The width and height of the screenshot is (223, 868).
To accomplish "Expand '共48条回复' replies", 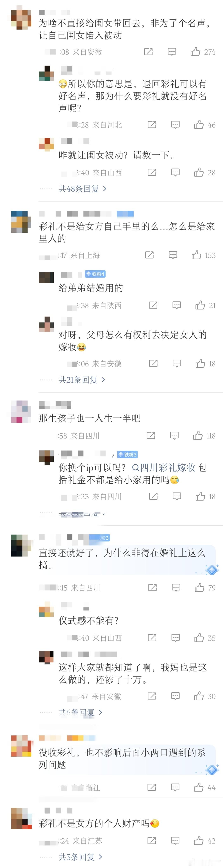I will pos(83,189).
